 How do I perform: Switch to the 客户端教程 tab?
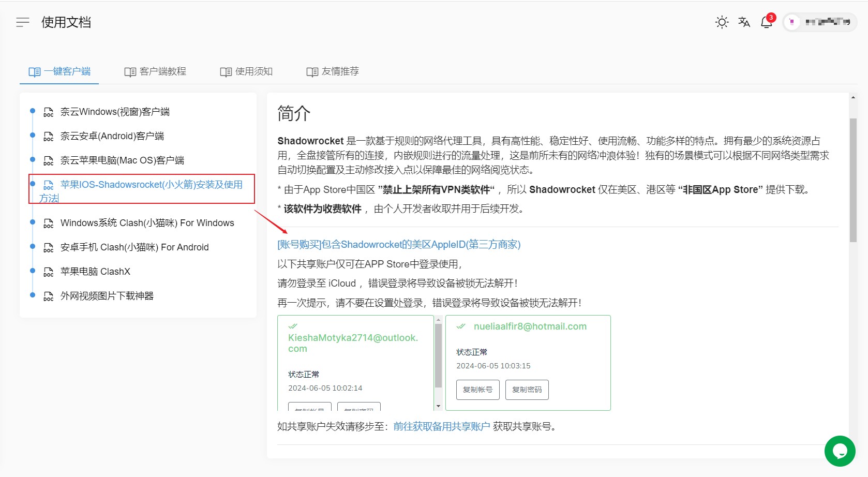pos(155,71)
